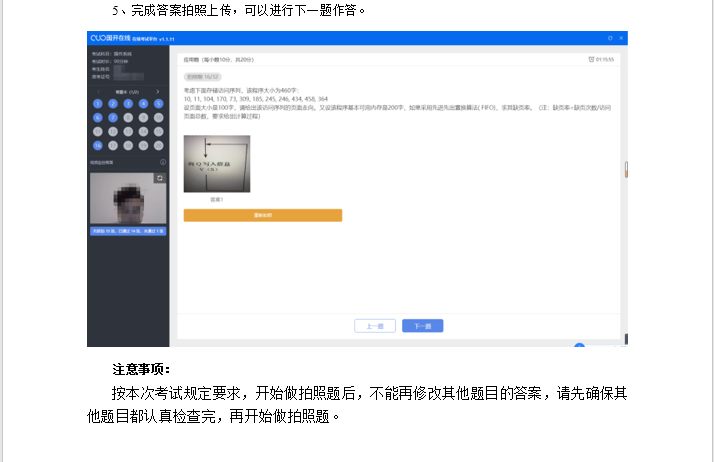Image resolution: width=714 pixels, height=462 pixels.
Task: Open the uploaded answer photo thumbnail
Action: [217, 163]
